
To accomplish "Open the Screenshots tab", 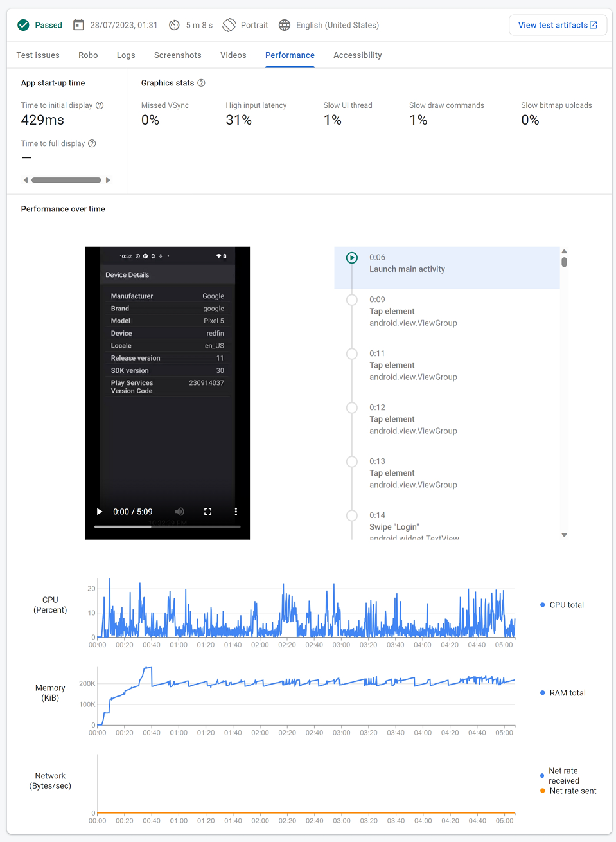I will coord(178,55).
